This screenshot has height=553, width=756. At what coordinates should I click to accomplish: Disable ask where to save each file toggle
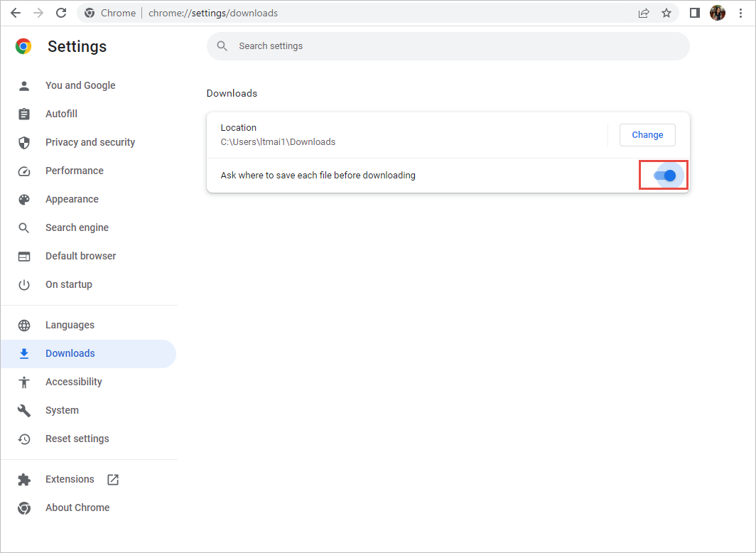tap(664, 175)
